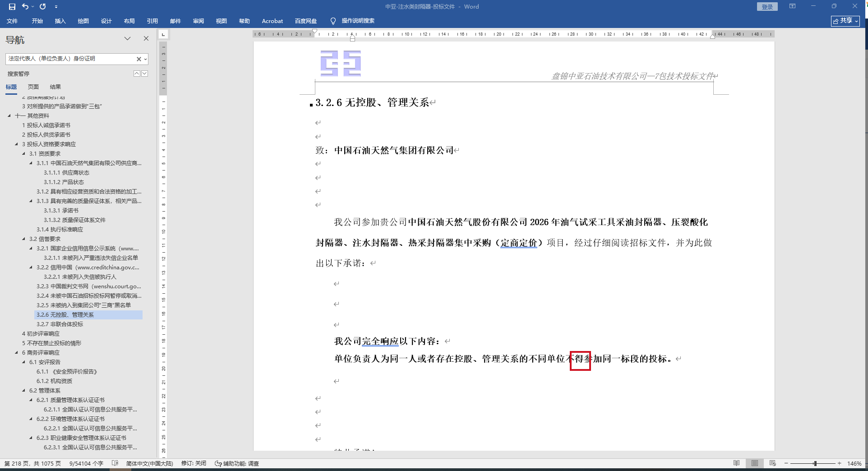Switch to the 结果 navigation tab
868x471 pixels.
pyautogui.click(x=55, y=87)
